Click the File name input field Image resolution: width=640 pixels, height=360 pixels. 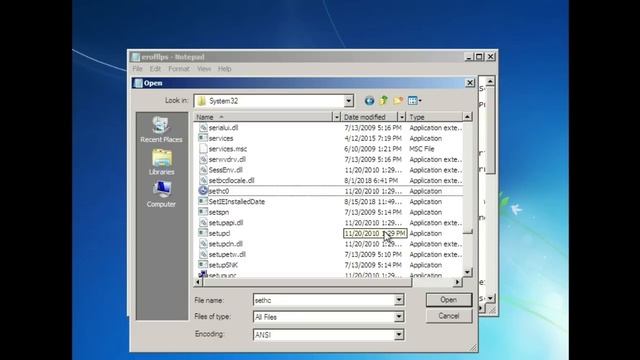click(324, 300)
